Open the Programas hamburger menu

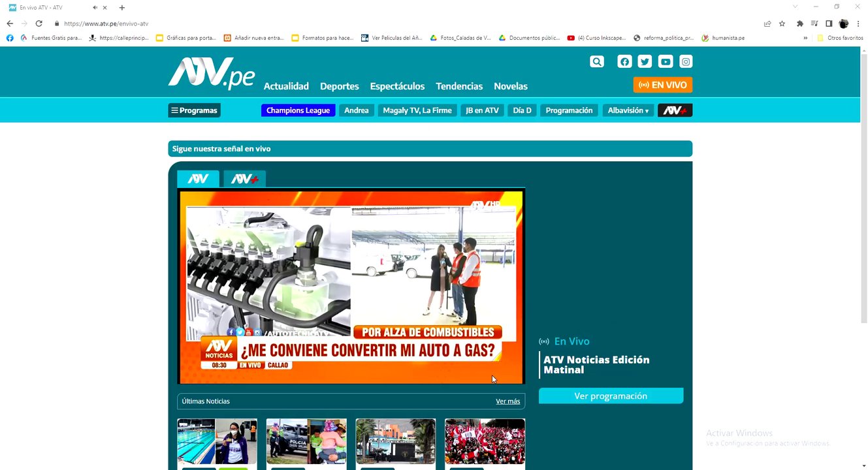click(x=194, y=110)
